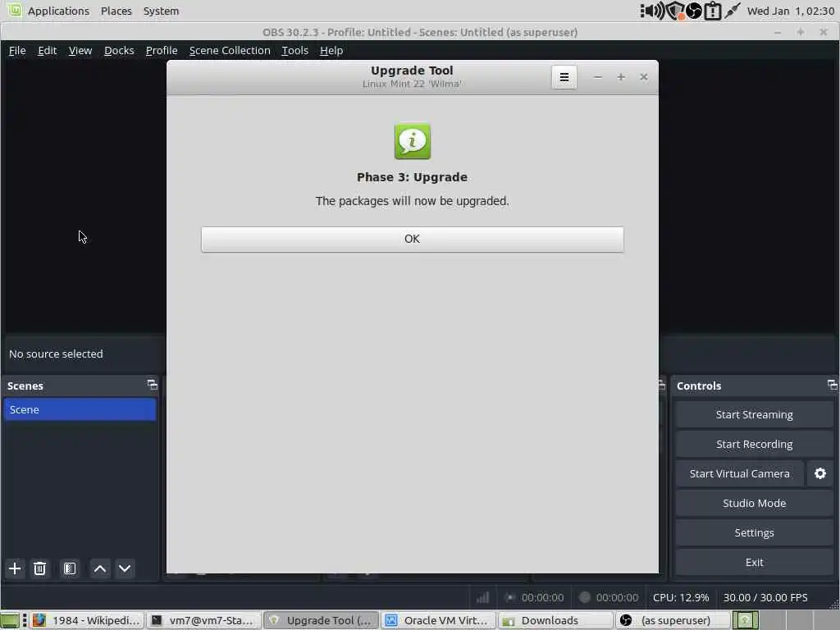The width and height of the screenshot is (840, 630).
Task: Open the scene filters icon
Action: 70,568
